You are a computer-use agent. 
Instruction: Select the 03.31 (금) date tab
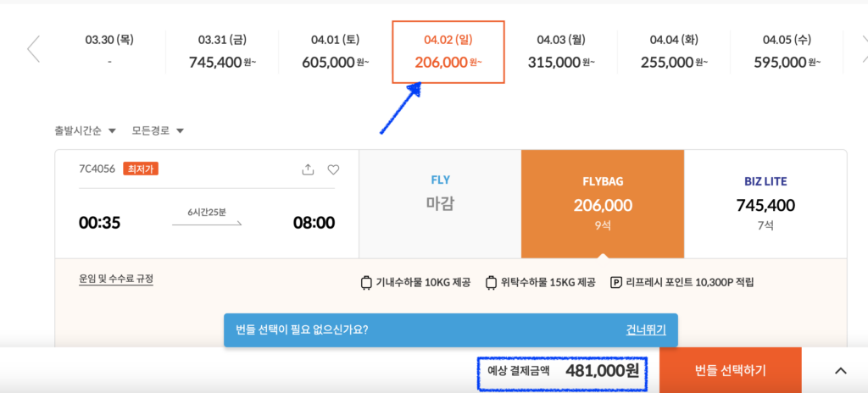click(x=222, y=52)
